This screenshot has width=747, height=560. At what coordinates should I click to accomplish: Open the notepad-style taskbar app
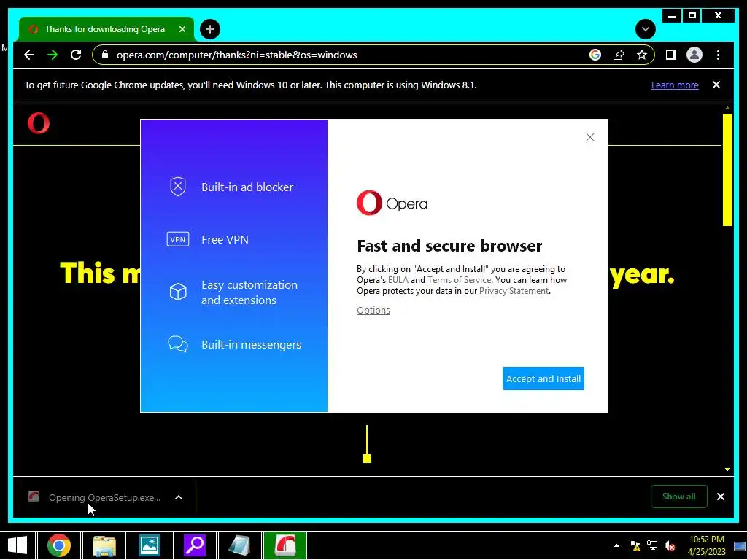pyautogui.click(x=239, y=545)
